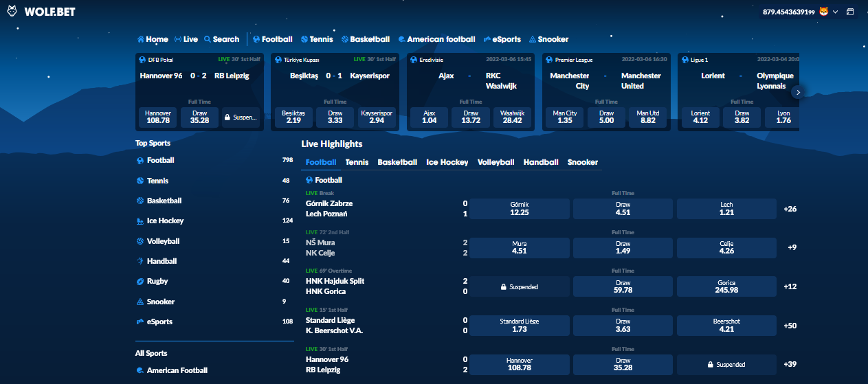
Task: Bet on Beerschot 4.21 odds
Action: click(726, 326)
